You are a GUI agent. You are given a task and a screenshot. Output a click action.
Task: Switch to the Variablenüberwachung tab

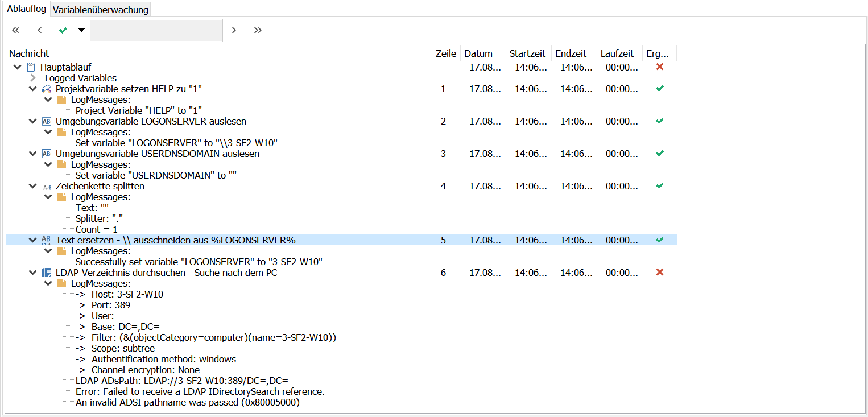point(100,9)
